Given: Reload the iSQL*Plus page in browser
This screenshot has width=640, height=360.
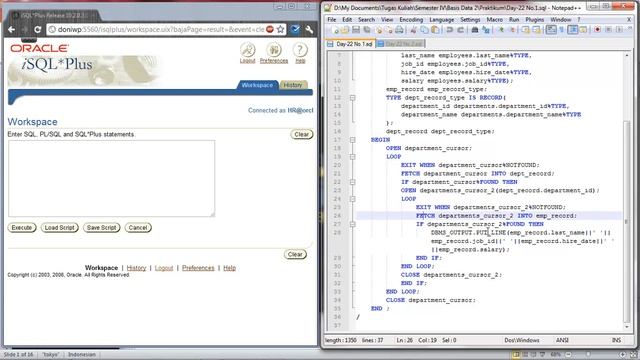Looking at the screenshot, I should pyautogui.click(x=38, y=29).
